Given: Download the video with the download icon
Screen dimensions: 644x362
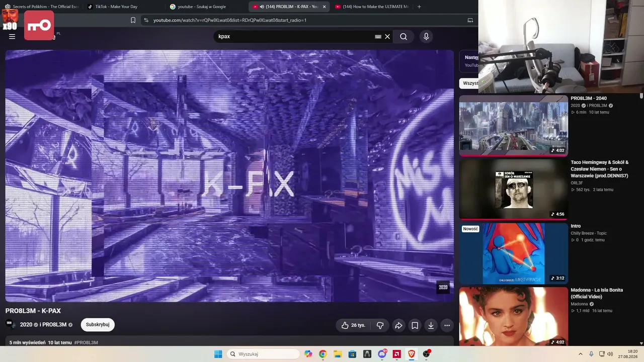Looking at the screenshot, I should point(431,325).
